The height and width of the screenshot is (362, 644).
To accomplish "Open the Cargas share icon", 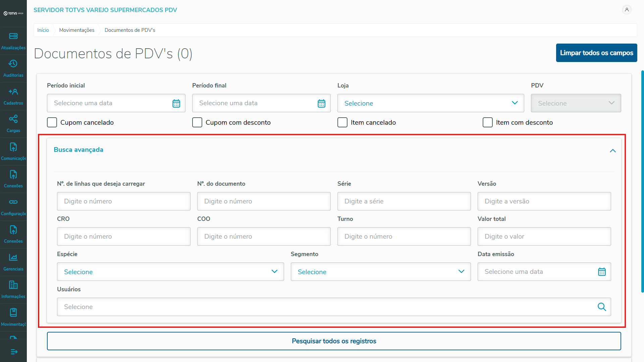I will [13, 119].
